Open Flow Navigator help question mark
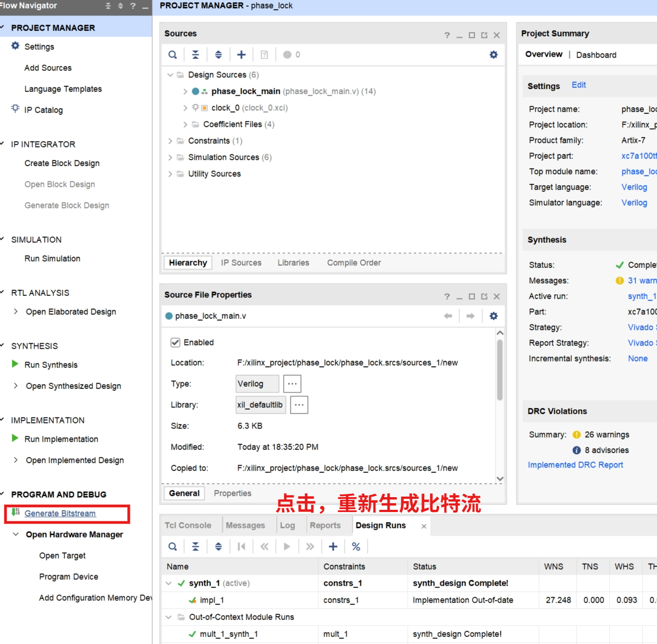This screenshot has width=657, height=644. pos(133,6)
